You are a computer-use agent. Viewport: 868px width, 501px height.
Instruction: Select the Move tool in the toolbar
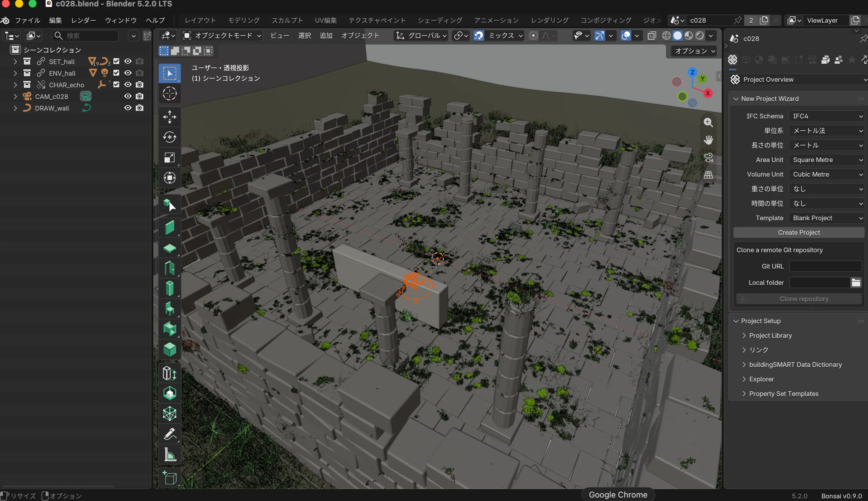[169, 117]
